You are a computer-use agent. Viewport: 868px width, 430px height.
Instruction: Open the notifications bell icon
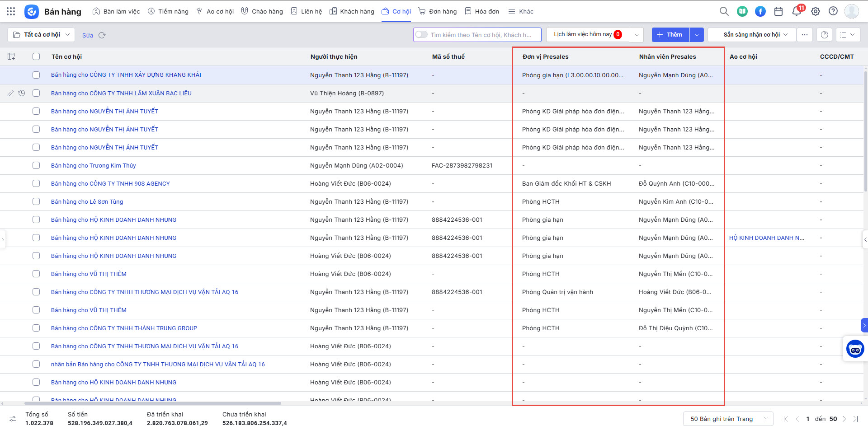click(797, 11)
